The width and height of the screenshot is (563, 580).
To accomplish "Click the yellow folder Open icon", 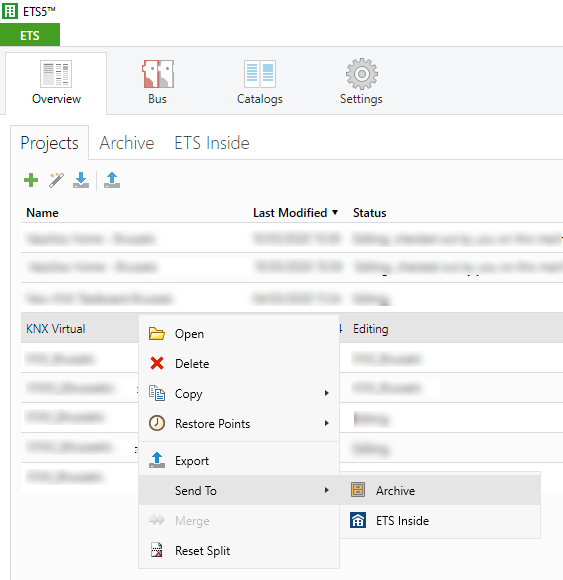I will (x=157, y=334).
